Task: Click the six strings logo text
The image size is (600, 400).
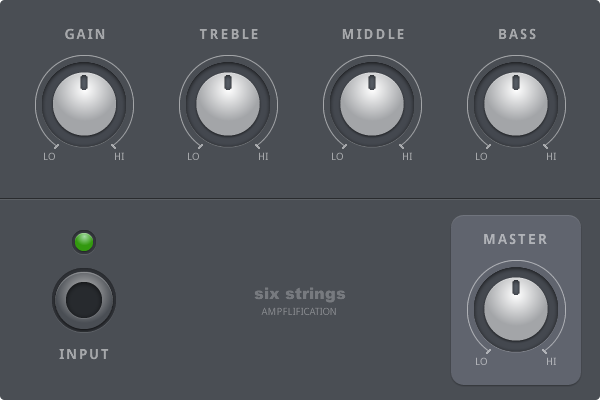Action: coord(300,294)
